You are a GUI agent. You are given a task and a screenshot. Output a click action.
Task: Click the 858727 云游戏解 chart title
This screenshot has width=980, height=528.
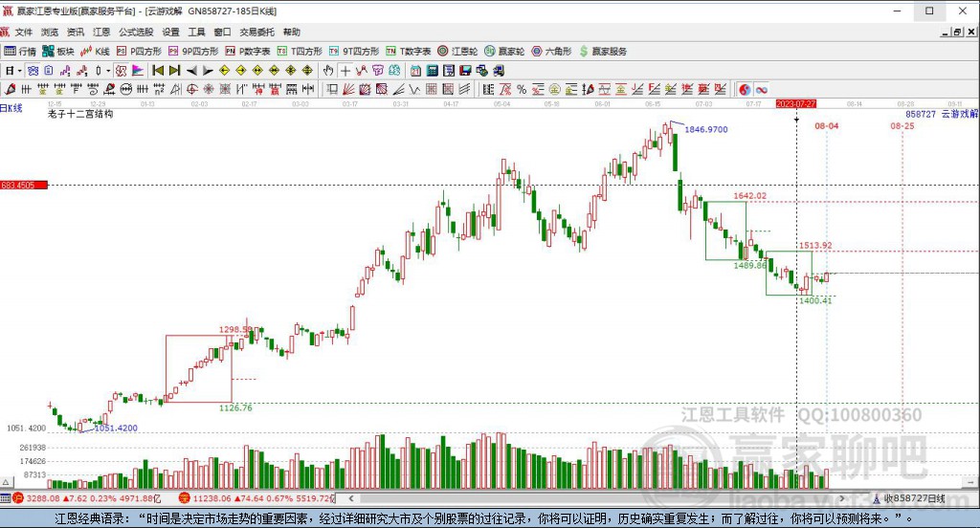click(942, 115)
